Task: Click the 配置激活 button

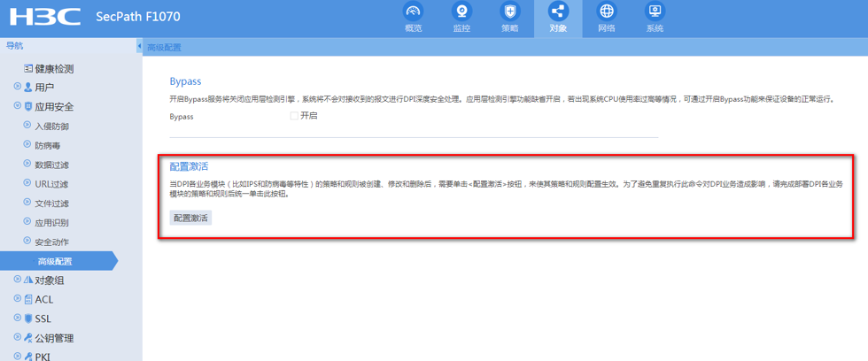Action: (190, 218)
